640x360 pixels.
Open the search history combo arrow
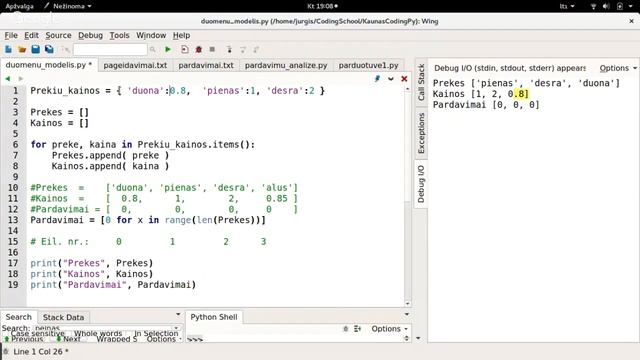[176, 328]
